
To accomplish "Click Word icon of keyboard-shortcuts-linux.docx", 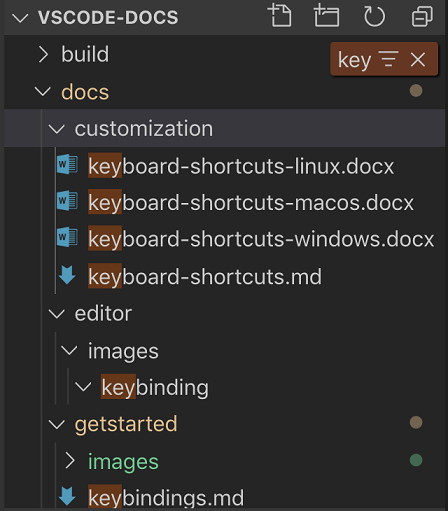I will (68, 164).
